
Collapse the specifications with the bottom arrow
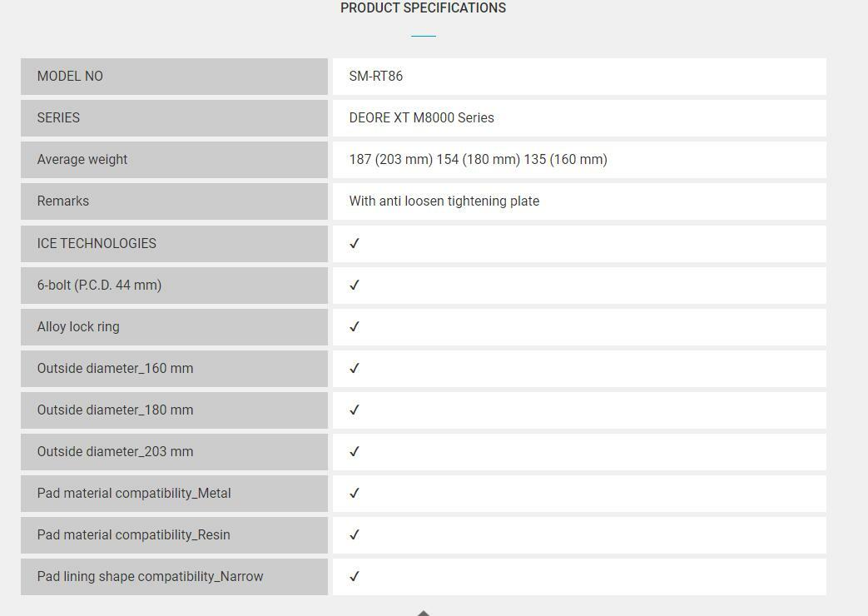(423, 612)
